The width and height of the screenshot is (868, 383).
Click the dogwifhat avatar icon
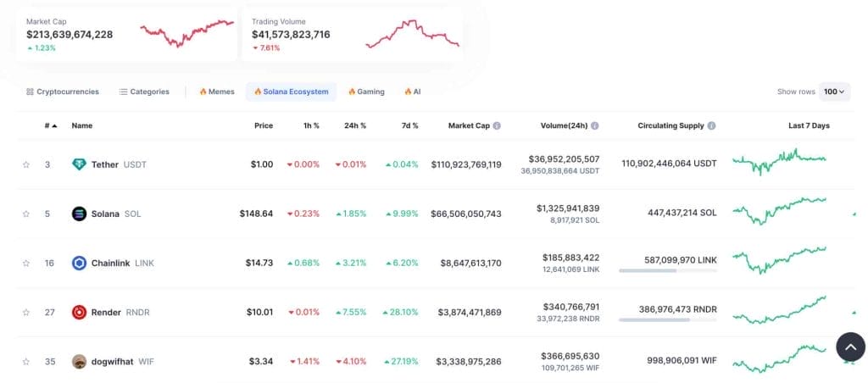(x=79, y=362)
